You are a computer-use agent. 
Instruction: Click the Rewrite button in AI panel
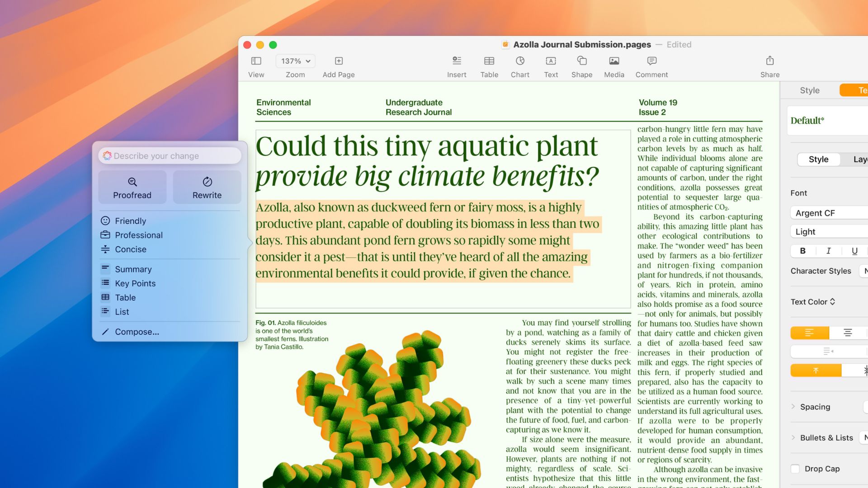pyautogui.click(x=206, y=188)
